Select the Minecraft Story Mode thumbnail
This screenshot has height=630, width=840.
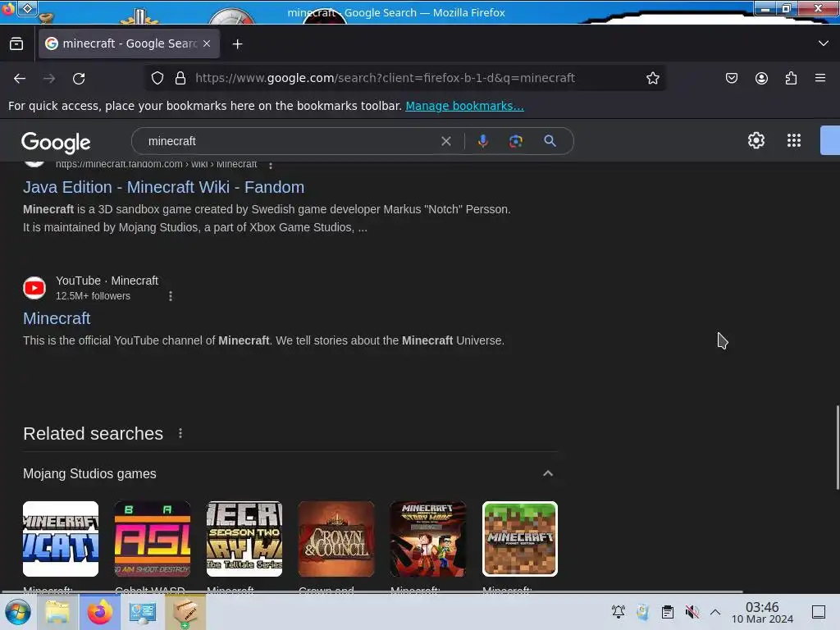428,539
